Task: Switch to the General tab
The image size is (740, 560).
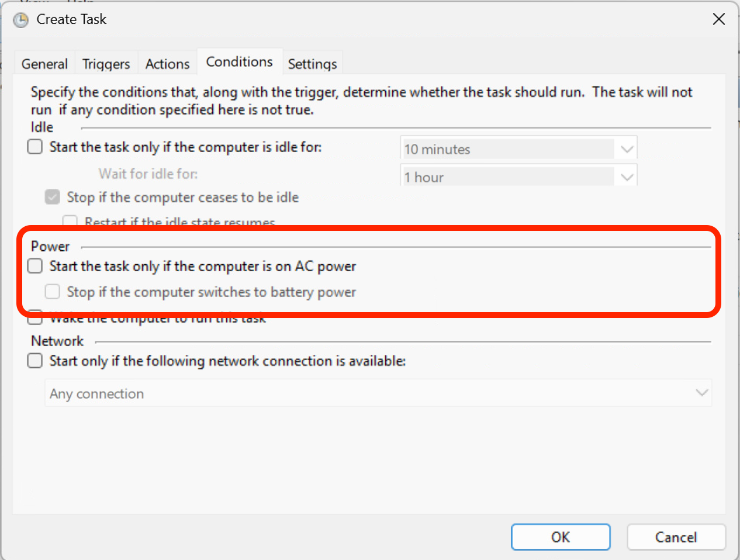Action: (44, 64)
